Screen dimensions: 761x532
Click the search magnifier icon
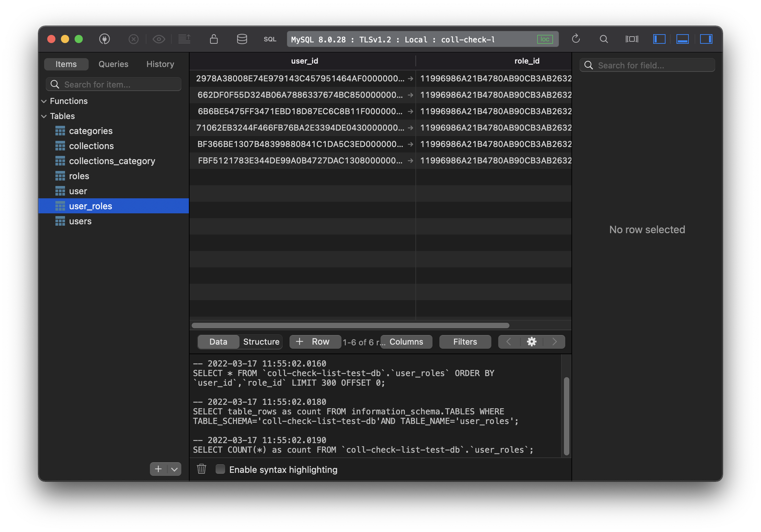(x=604, y=39)
